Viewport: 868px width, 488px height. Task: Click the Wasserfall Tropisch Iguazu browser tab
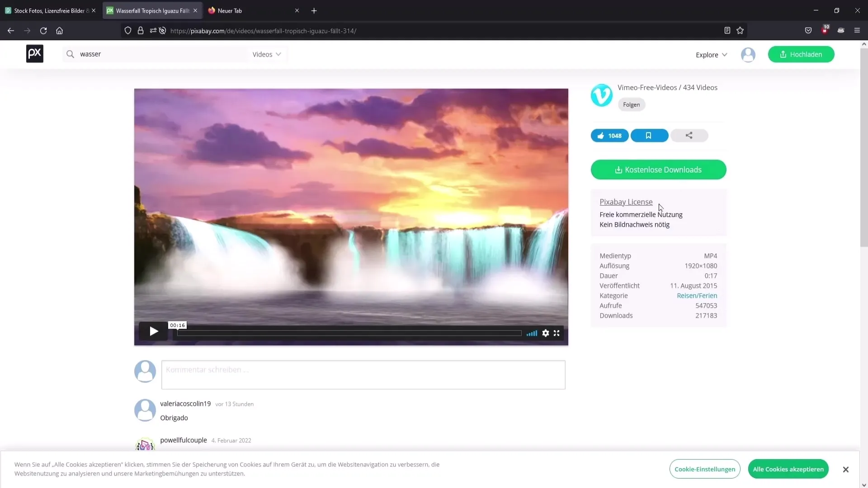click(x=151, y=10)
